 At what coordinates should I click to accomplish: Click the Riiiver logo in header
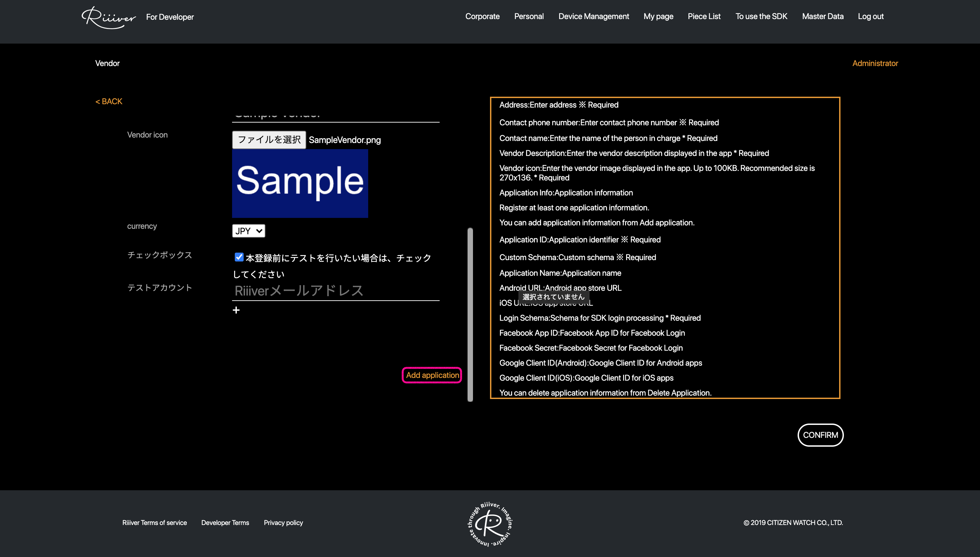pos(109,17)
